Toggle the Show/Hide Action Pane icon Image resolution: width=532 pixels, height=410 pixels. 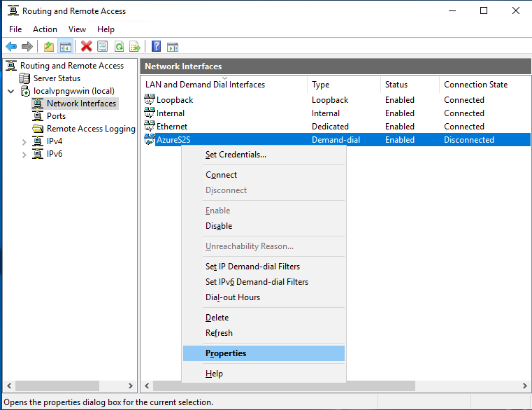pyautogui.click(x=173, y=47)
